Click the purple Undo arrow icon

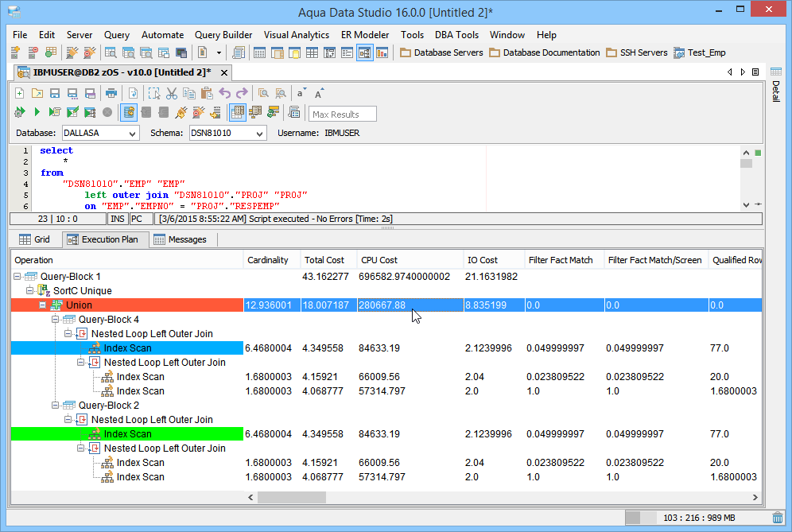click(225, 93)
